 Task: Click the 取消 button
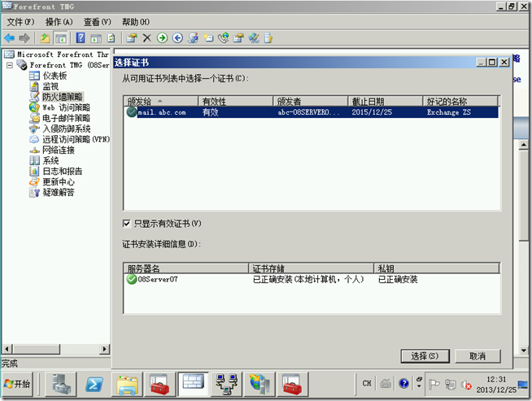coord(477,356)
